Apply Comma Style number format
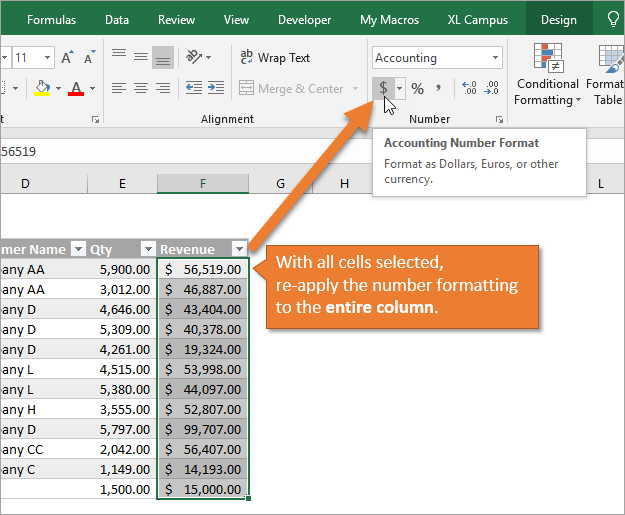The height and width of the screenshot is (515, 625). pos(438,89)
